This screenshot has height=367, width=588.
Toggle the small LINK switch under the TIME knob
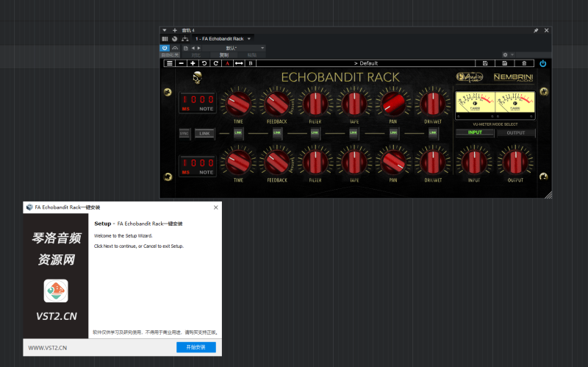pyautogui.click(x=238, y=133)
